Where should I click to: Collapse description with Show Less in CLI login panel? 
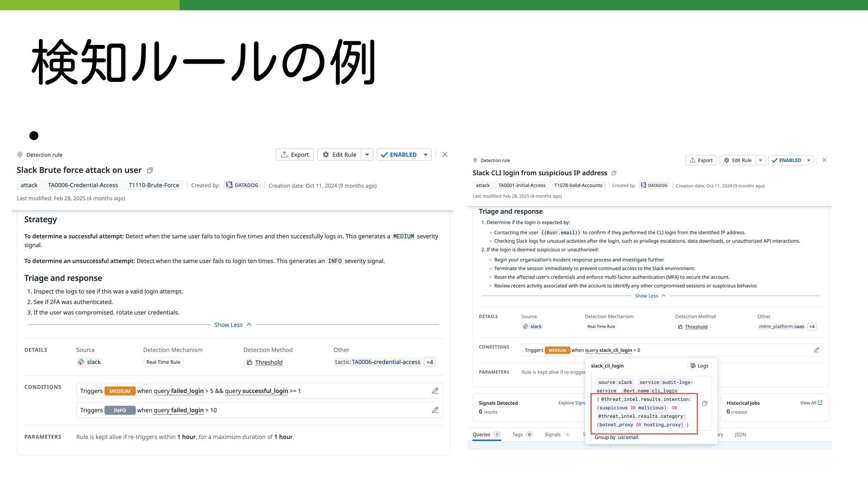coord(650,296)
